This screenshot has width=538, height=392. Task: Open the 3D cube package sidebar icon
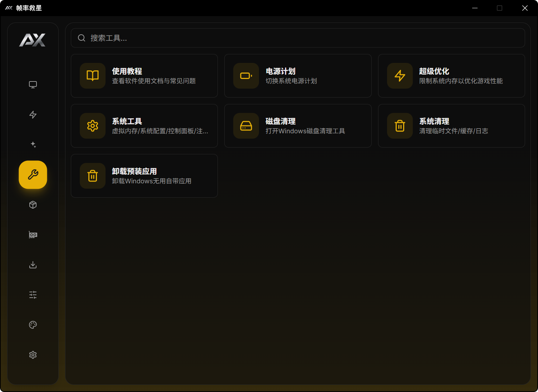click(33, 205)
